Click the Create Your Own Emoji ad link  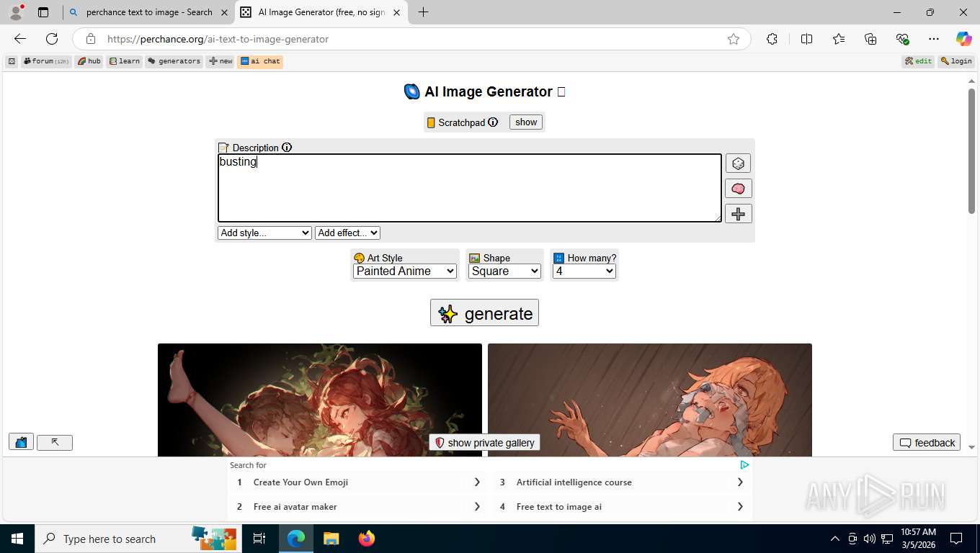pos(300,482)
